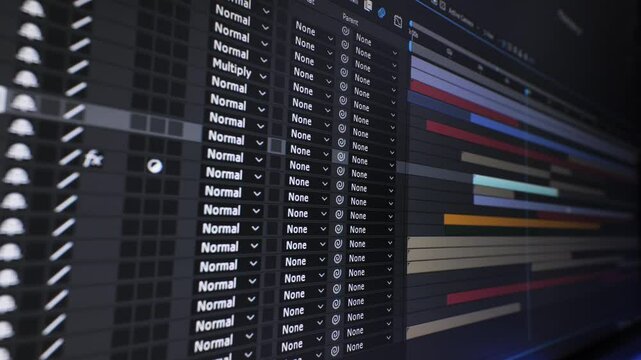The height and width of the screenshot is (360, 641).
Task: Toggle the motion blur switch box in the highlighted row
Action: point(139,122)
